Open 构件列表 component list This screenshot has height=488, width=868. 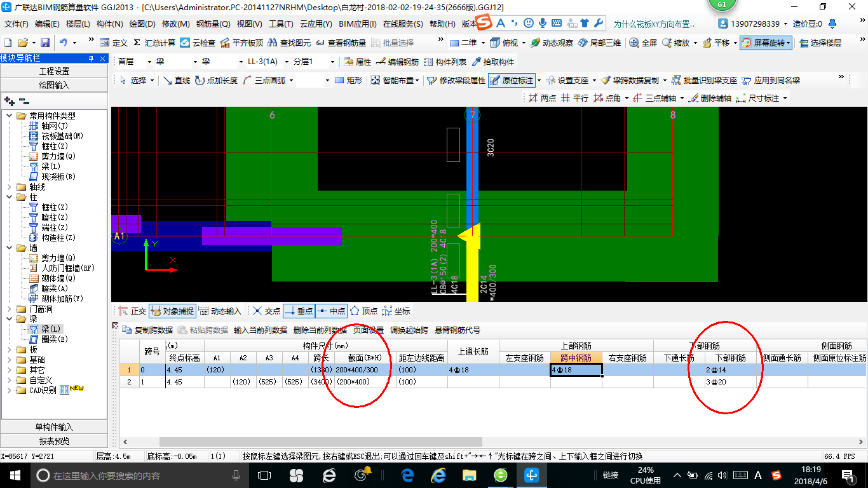[x=445, y=62]
